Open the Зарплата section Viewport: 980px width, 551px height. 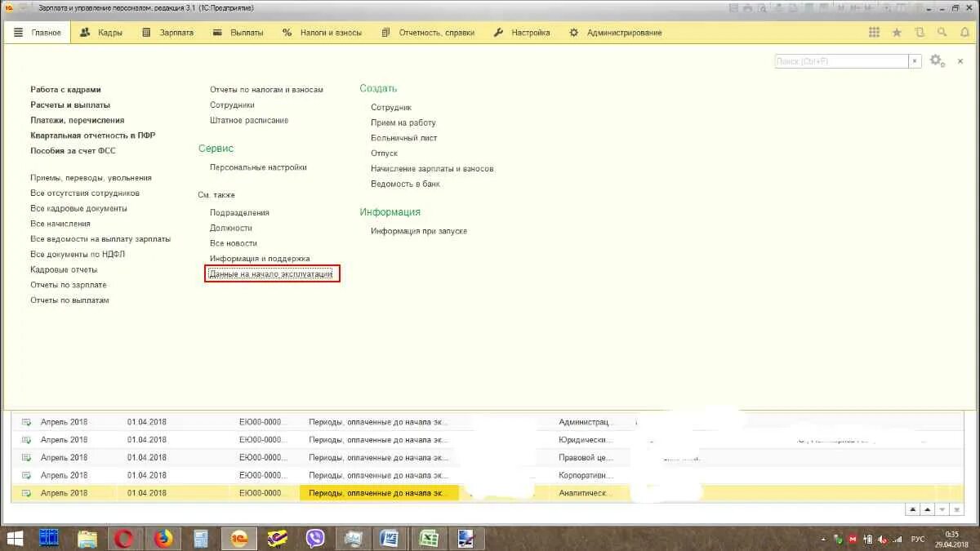pos(168,33)
